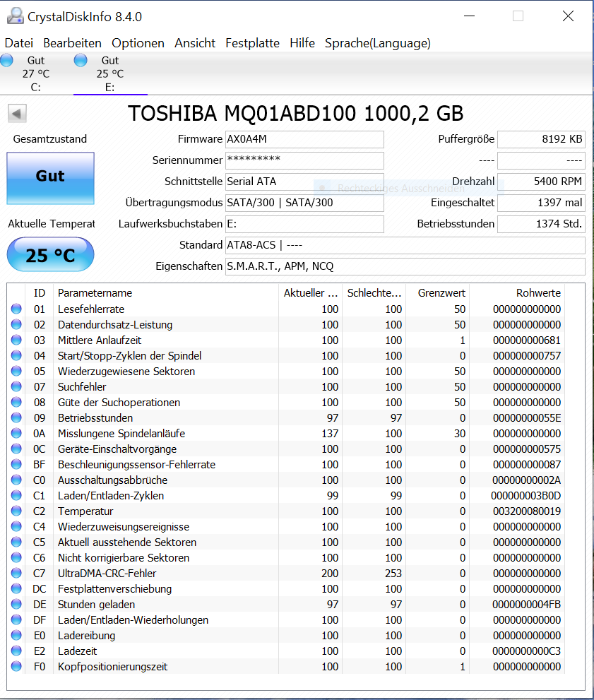Click status icon of Aktuell ausstehende Sektoren row
Viewport: 594px width, 700px height.
click(16, 542)
